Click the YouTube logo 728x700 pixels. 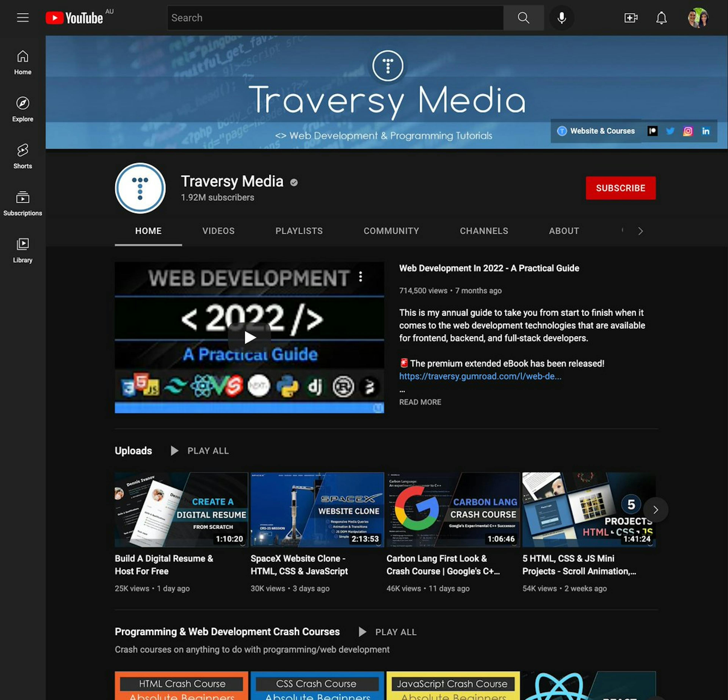(x=74, y=18)
